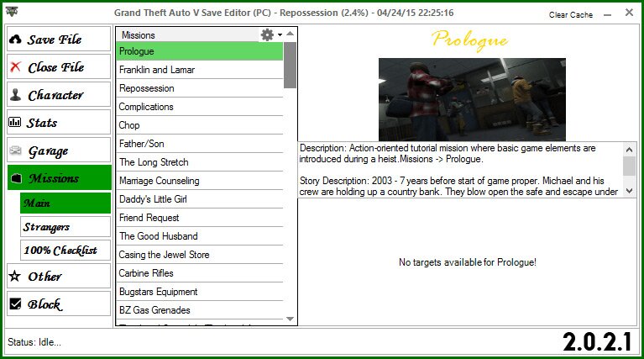This screenshot has width=644, height=359.
Task: Click the mission list scroll-up arrow
Action: (291, 34)
